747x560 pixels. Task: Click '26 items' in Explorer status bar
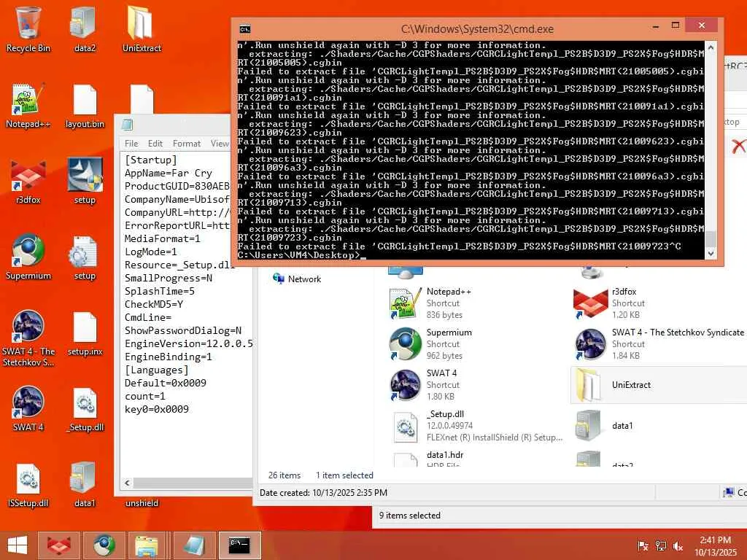(x=285, y=475)
